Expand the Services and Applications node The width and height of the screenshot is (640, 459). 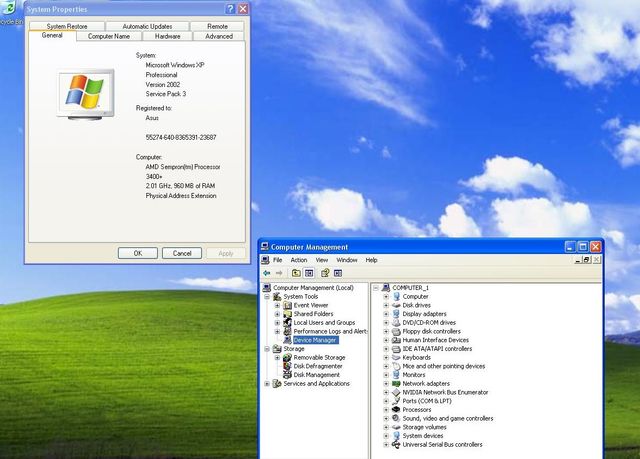pyautogui.click(x=267, y=384)
